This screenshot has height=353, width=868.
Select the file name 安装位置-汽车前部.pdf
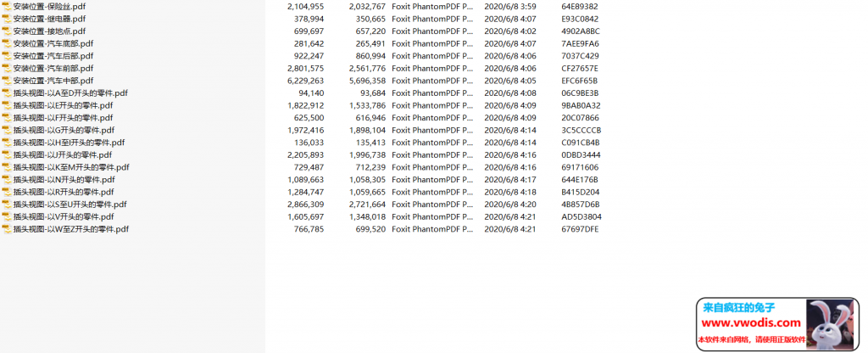(53, 69)
